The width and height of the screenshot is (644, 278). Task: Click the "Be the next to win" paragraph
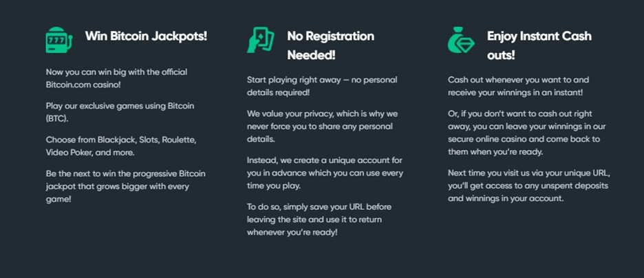click(x=126, y=186)
